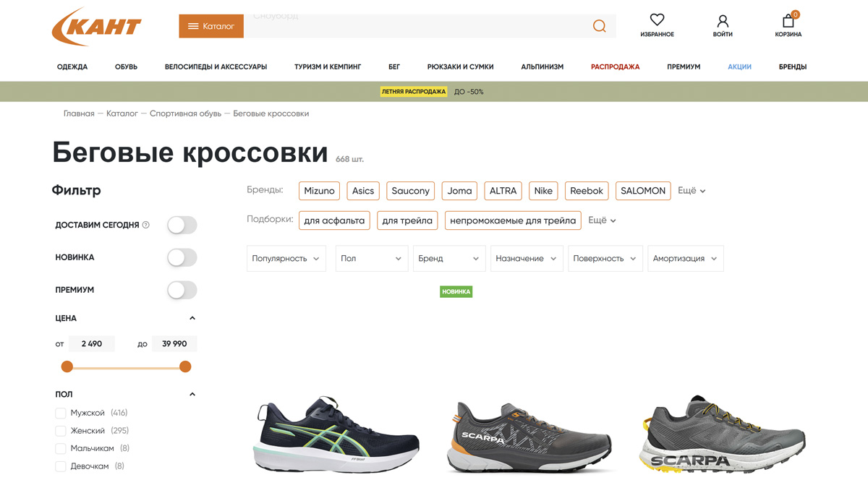Go to the Распродажа section
The image size is (868, 480).
pos(615,67)
